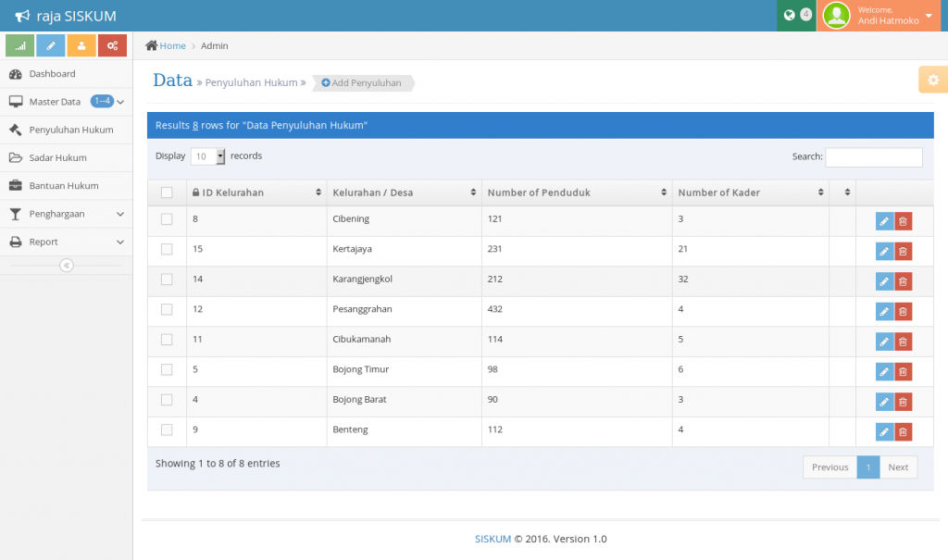
Task: Open the Display records count dropdown
Action: click(208, 156)
